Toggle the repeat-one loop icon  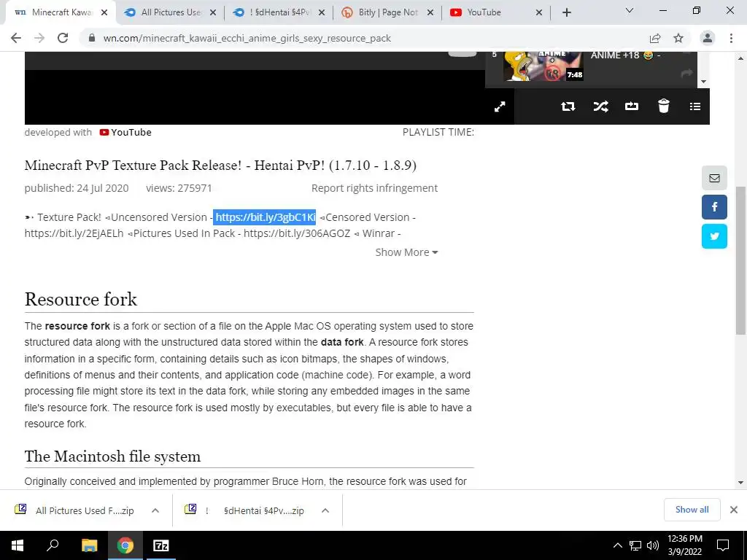click(x=632, y=106)
